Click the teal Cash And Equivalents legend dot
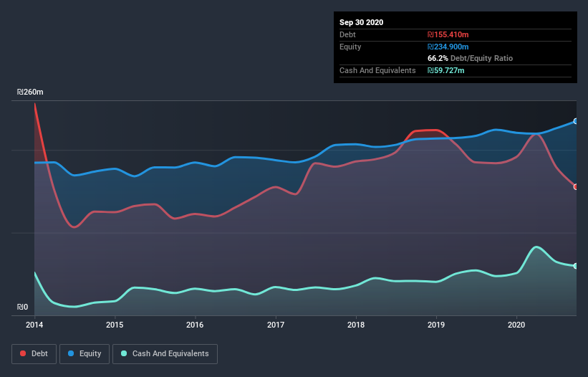The width and height of the screenshot is (588, 377). [x=124, y=353]
